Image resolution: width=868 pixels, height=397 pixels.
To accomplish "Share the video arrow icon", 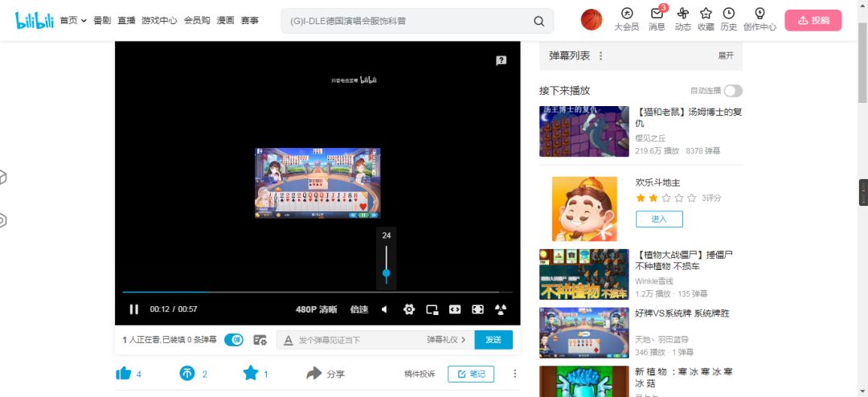I will [x=314, y=374].
